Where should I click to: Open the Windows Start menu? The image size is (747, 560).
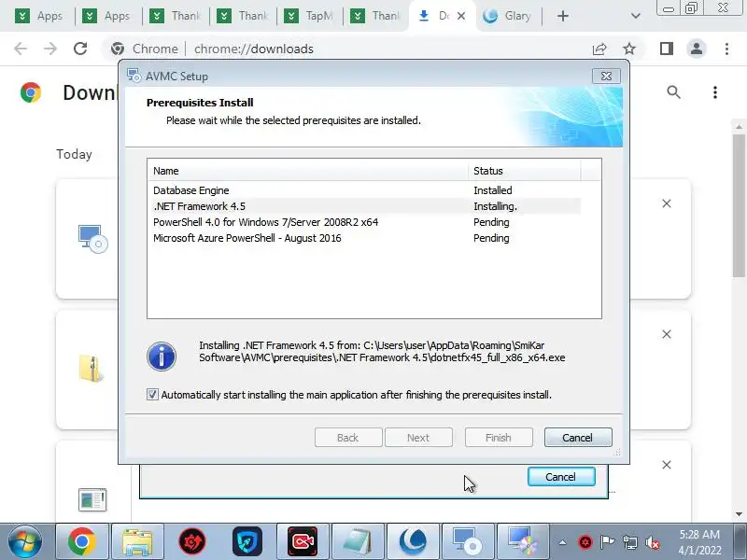[25, 541]
